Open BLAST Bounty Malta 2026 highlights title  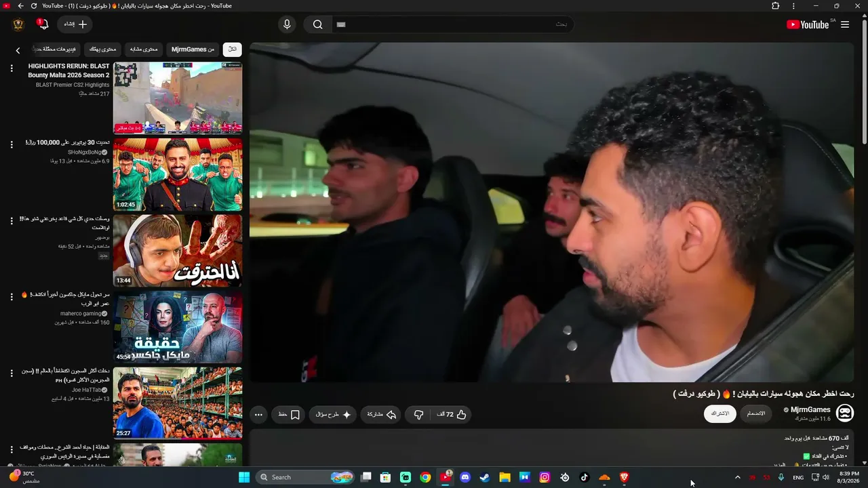click(68, 70)
